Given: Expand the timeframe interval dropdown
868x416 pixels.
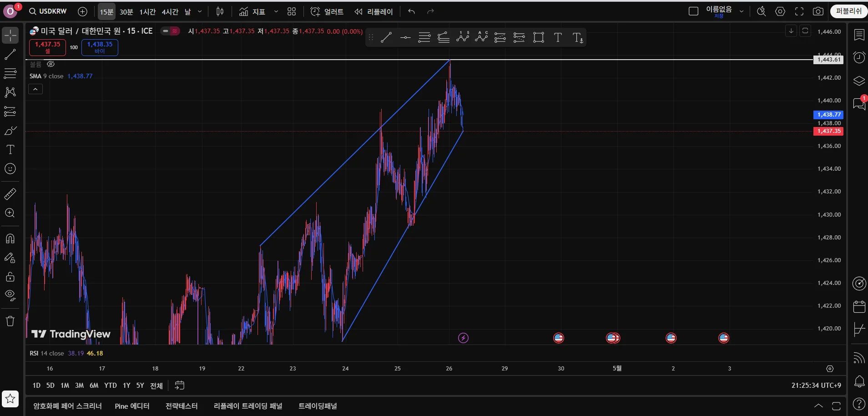Looking at the screenshot, I should point(200,11).
